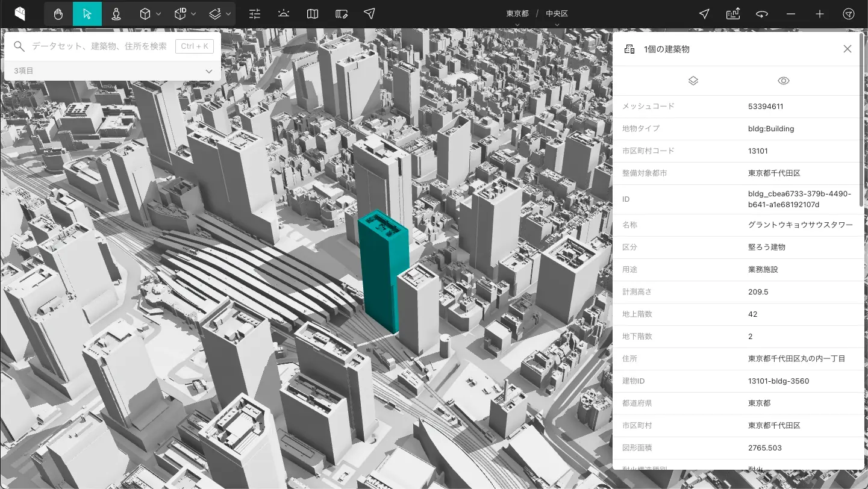Click the plain cube tool icon
The width and height of the screenshot is (868, 489).
(x=145, y=14)
